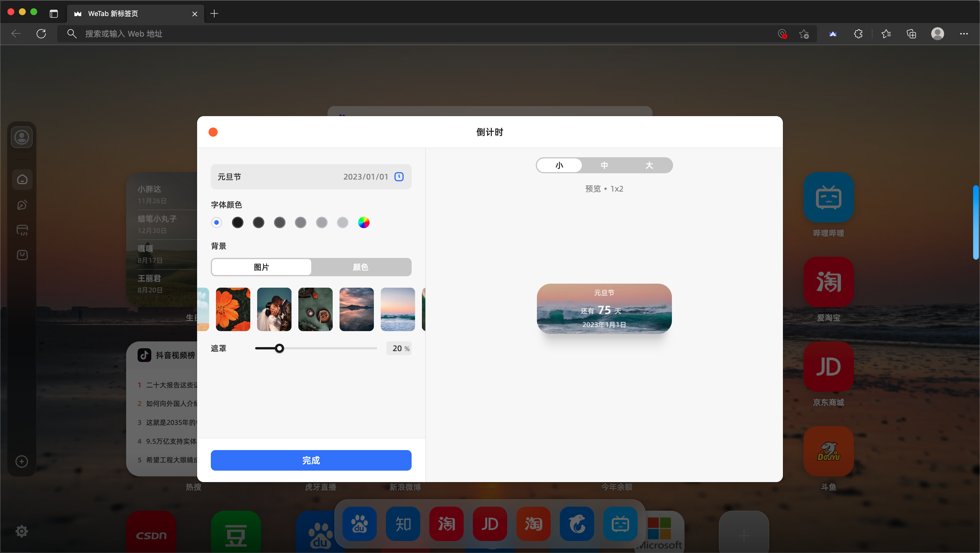Click the 完成 button
The image size is (980, 553).
[x=311, y=460]
